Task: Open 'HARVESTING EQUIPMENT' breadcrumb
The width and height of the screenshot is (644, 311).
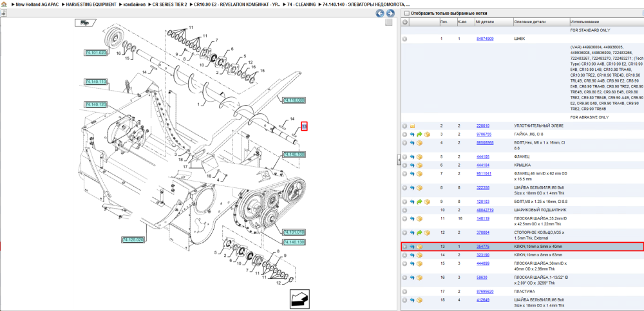Action: pos(90,4)
